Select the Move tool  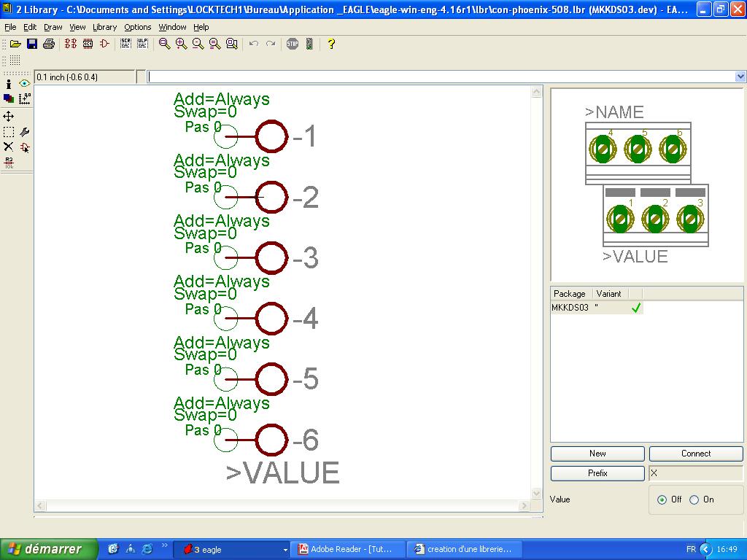(9, 117)
